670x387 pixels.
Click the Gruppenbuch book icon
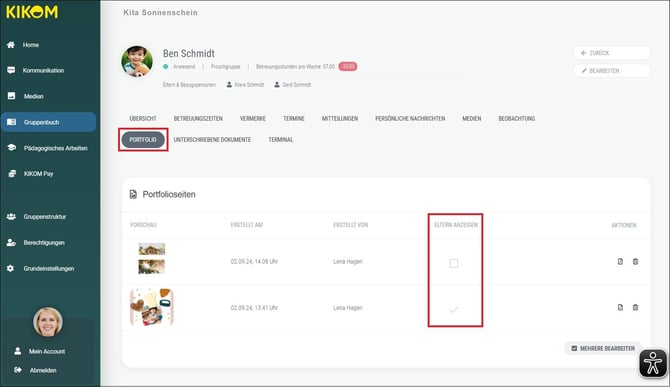12,122
